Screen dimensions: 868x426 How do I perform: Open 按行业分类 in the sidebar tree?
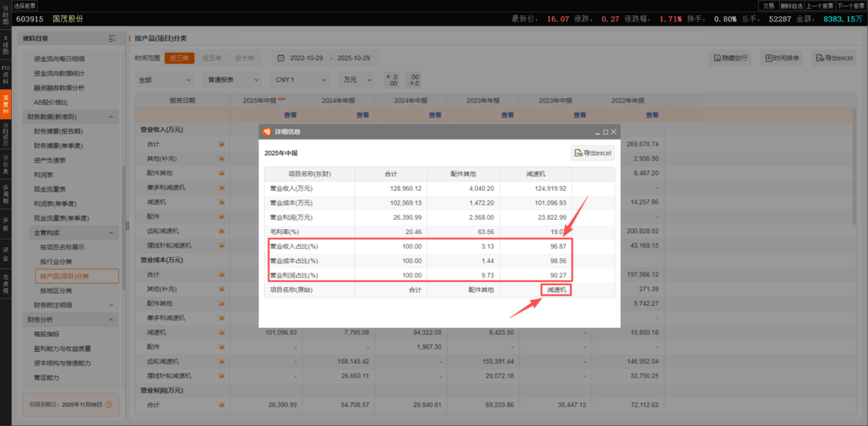[56, 262]
